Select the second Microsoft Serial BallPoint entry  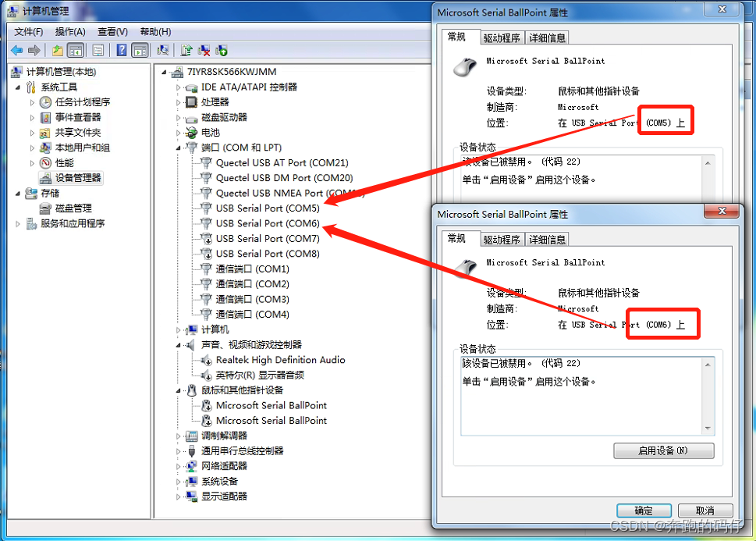coord(272,420)
